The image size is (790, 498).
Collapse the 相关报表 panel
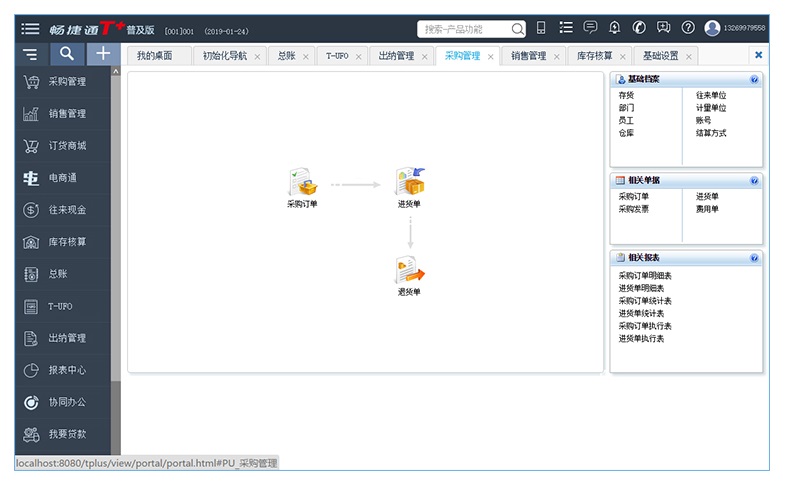754,258
